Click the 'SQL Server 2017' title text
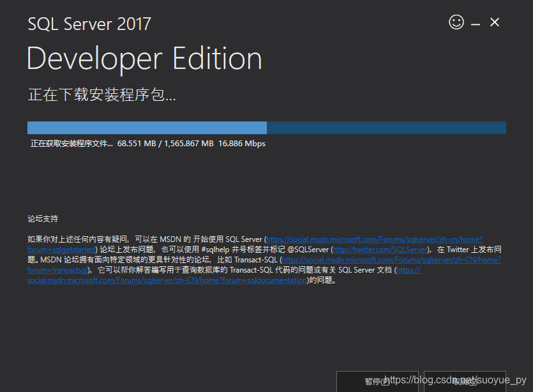Screen dimensions: 533x392 click(x=89, y=24)
